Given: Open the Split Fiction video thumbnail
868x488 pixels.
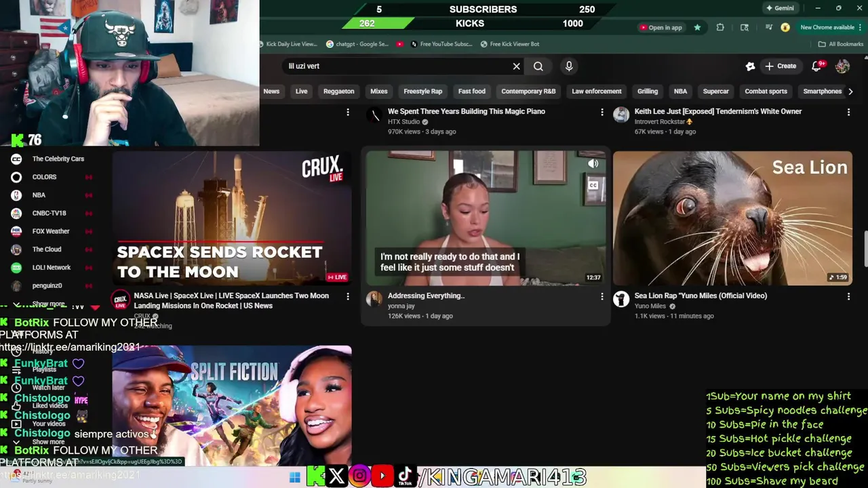Looking at the screenshot, I should (232, 405).
